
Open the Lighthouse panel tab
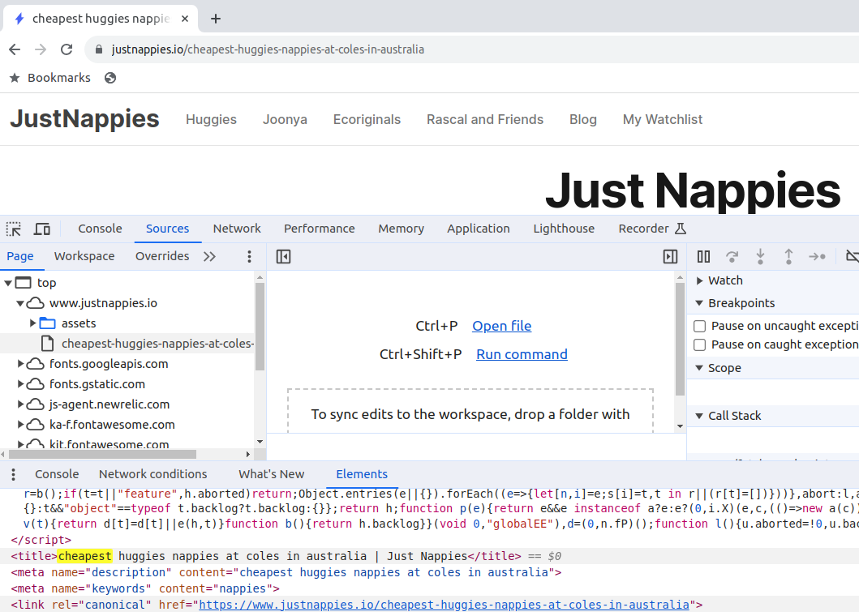click(564, 229)
